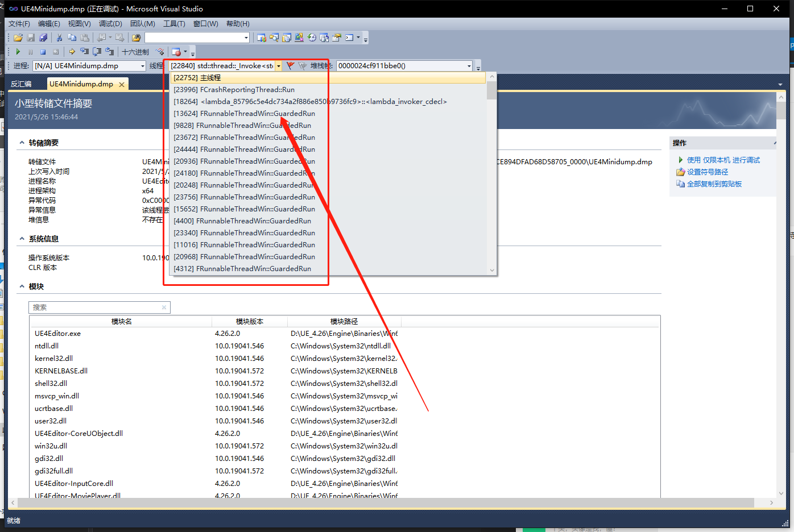Open the 团队(M) menu

(142, 23)
